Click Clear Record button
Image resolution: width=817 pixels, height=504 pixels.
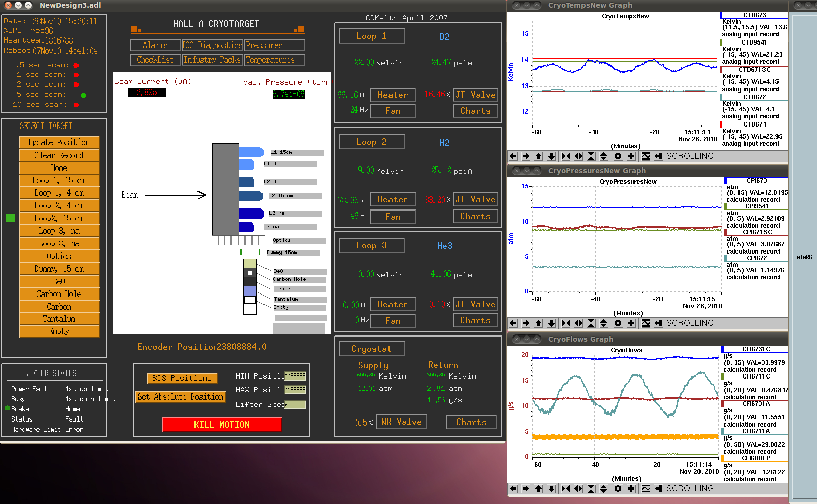coord(59,155)
